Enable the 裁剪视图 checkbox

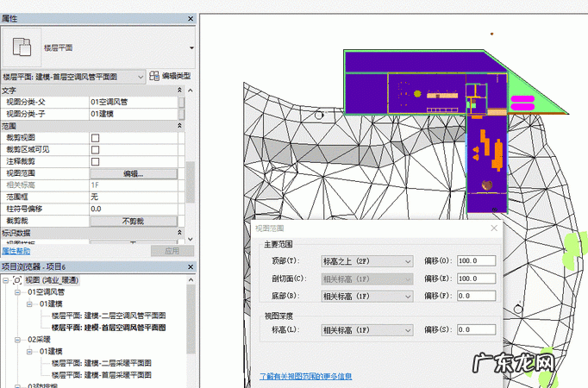[x=96, y=138]
